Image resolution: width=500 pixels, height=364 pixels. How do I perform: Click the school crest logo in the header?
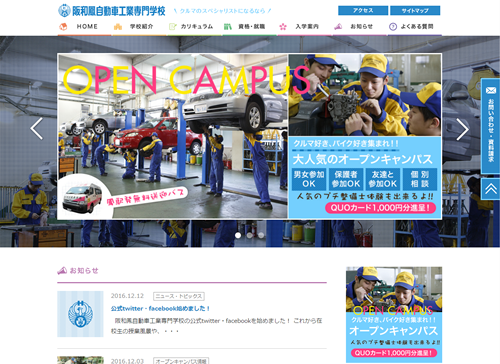pos(64,11)
